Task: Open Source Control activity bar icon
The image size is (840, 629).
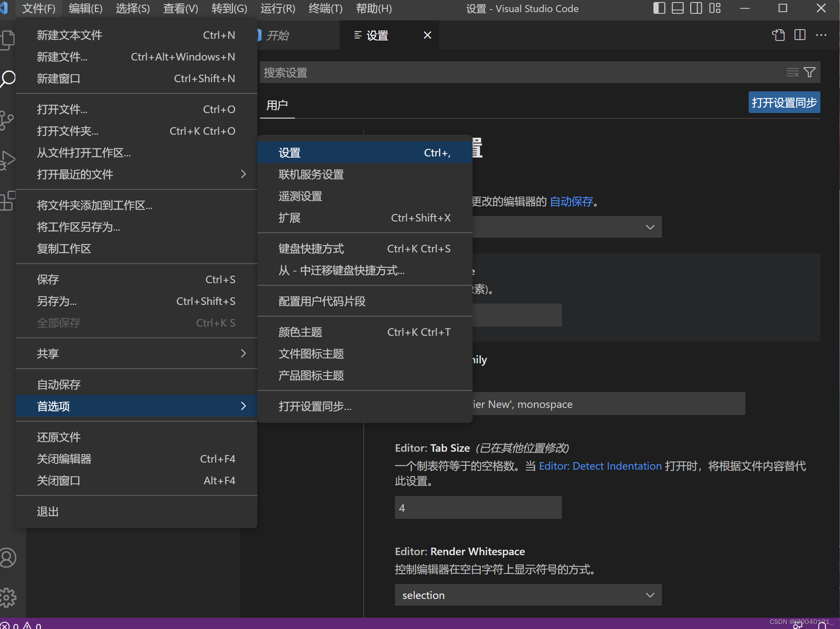Action: [x=7, y=121]
